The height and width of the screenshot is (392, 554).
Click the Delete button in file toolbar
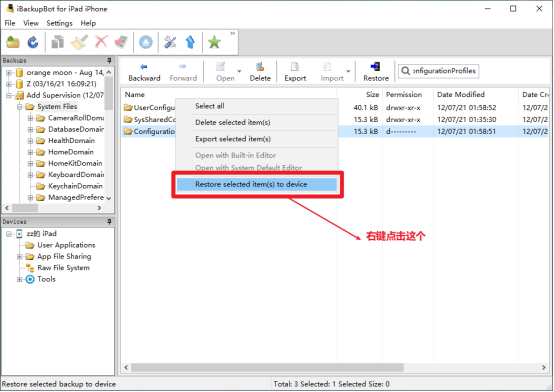(260, 72)
